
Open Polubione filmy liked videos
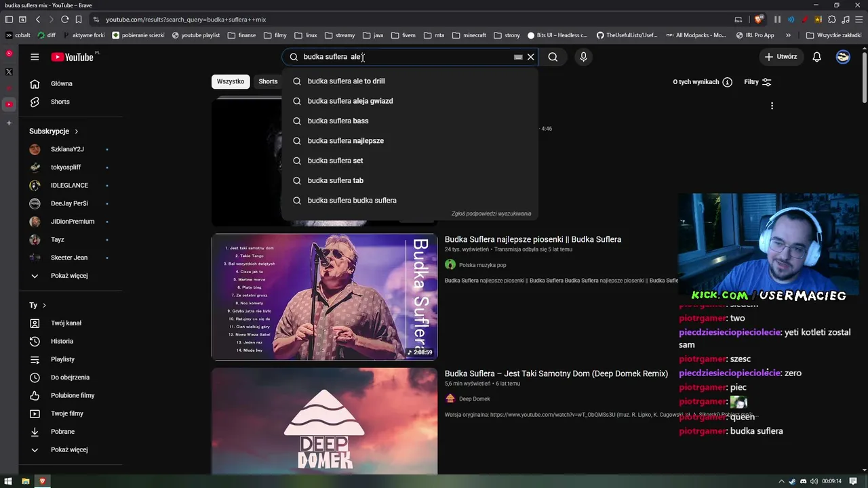click(71, 396)
